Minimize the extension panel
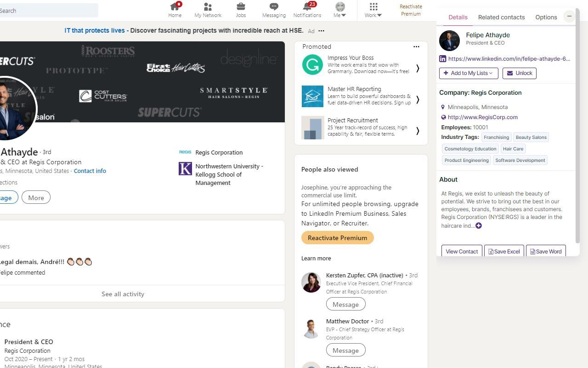 (x=569, y=16)
